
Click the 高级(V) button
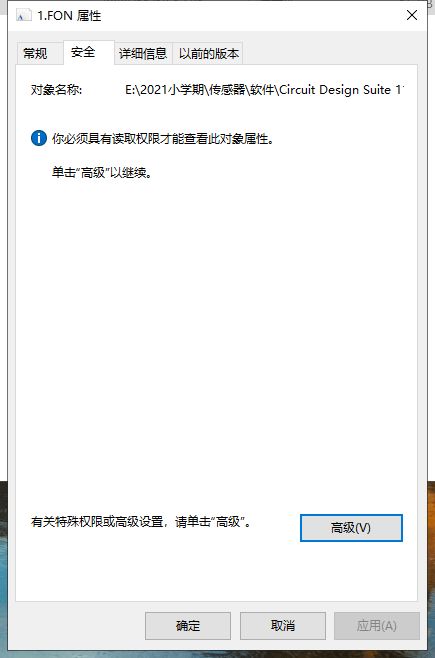[x=351, y=528]
